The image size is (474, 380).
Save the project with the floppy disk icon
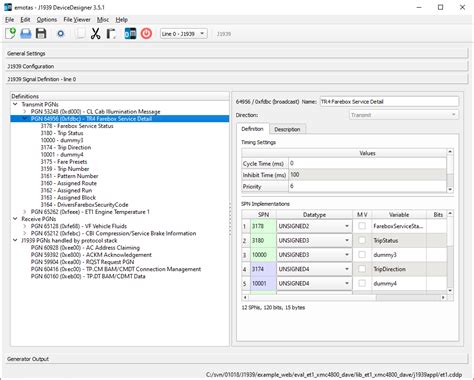coord(41,33)
